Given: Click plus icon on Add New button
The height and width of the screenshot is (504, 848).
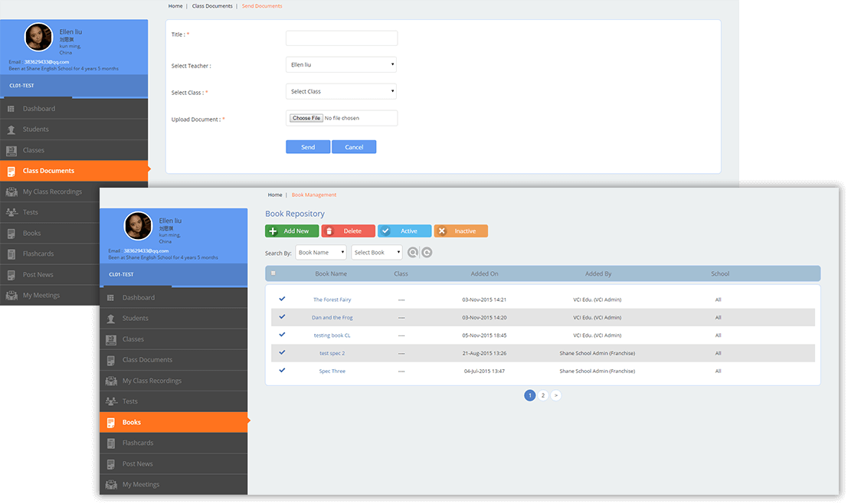Looking at the screenshot, I should click(273, 231).
